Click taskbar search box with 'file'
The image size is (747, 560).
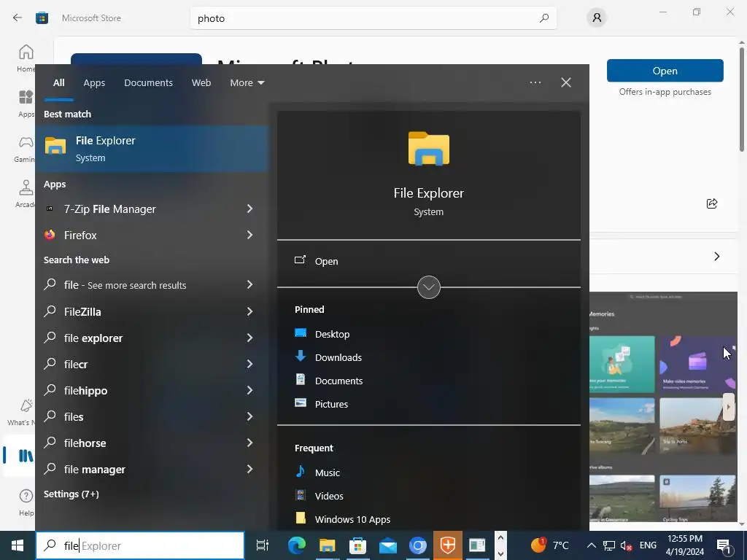pyautogui.click(x=140, y=545)
